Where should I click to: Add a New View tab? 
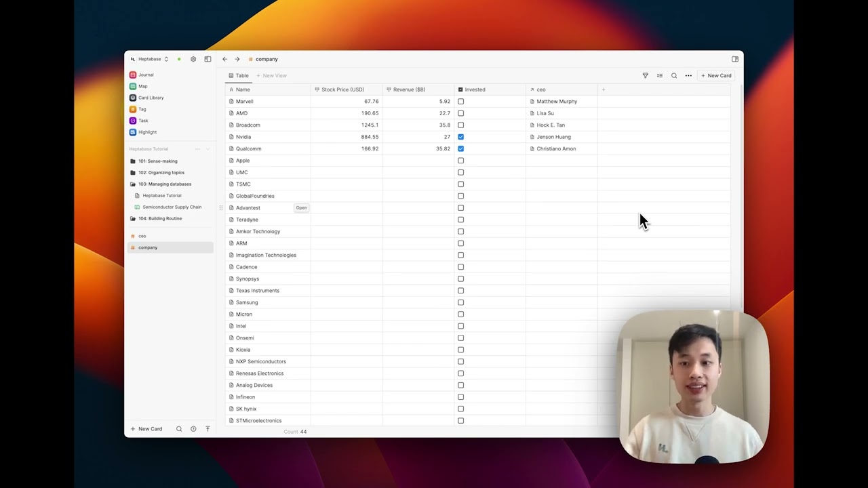(271, 75)
